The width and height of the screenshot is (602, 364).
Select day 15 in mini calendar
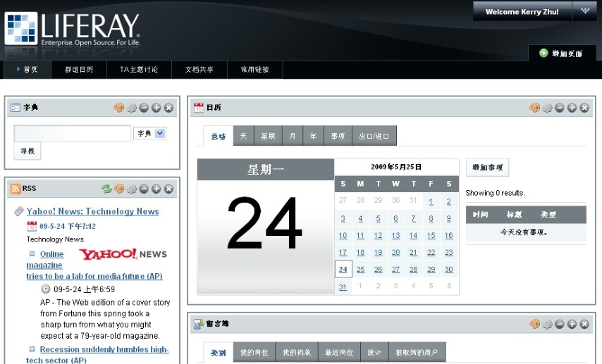(431, 235)
